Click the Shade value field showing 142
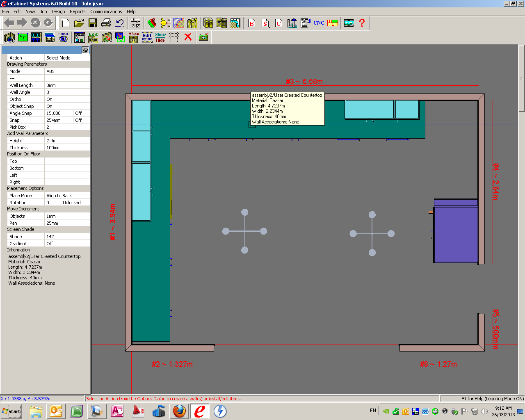Image resolution: width=525 pixels, height=420 pixels. [67, 237]
